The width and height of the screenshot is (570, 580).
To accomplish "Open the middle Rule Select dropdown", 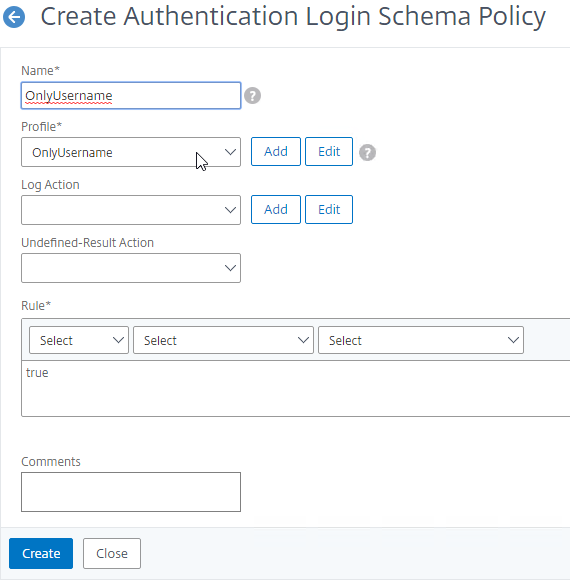I will pos(223,340).
